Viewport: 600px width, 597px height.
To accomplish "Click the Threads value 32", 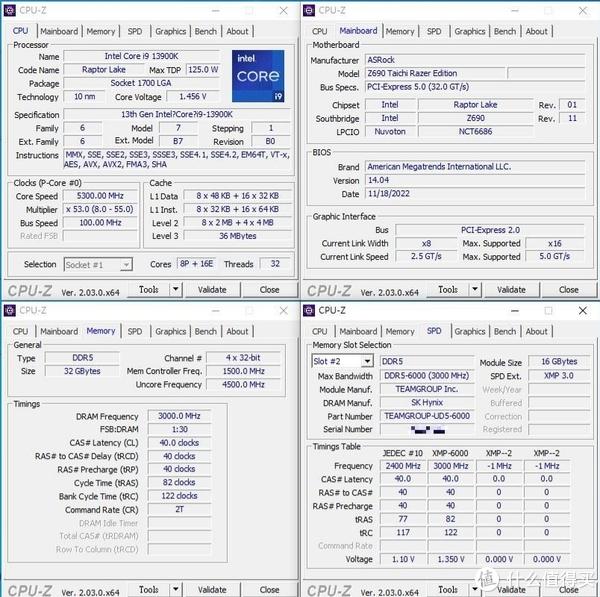I will point(275,264).
